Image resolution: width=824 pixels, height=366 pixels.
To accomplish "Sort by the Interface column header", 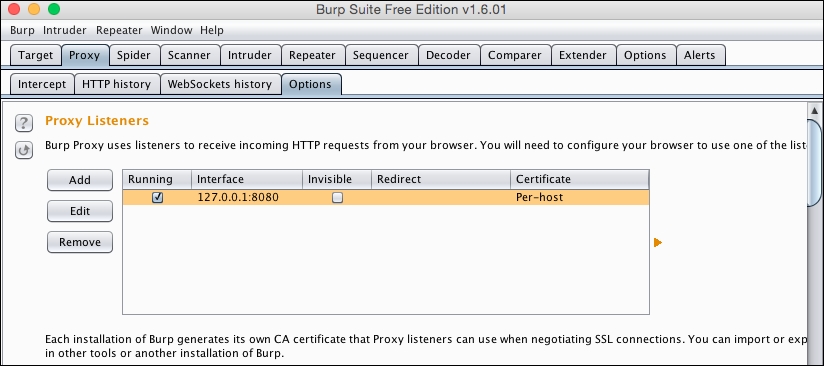I will 247,179.
